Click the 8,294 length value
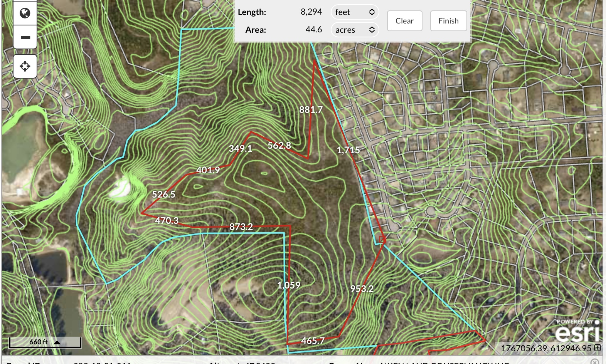Image resolution: width=606 pixels, height=364 pixels. [x=311, y=12]
